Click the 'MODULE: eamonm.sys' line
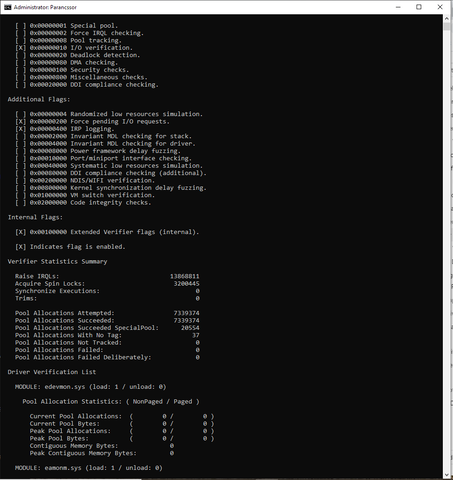Viewport: 453px width, 480px height. pos(89,468)
